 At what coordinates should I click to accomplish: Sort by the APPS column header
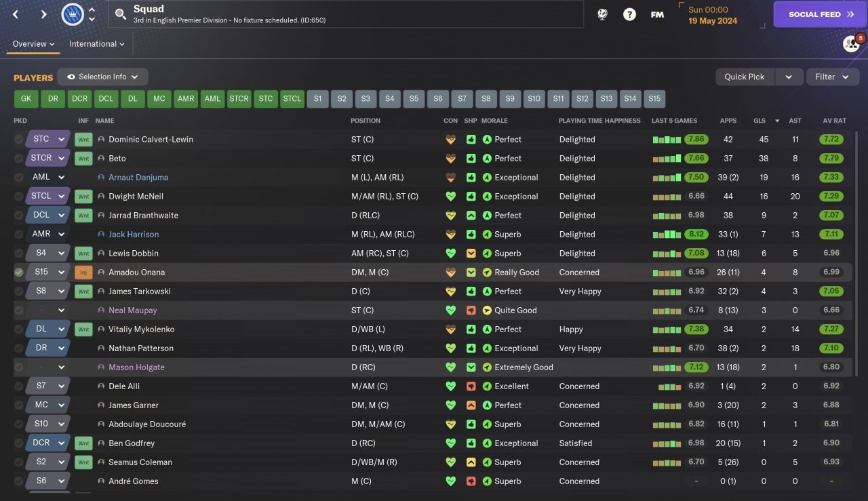(728, 121)
